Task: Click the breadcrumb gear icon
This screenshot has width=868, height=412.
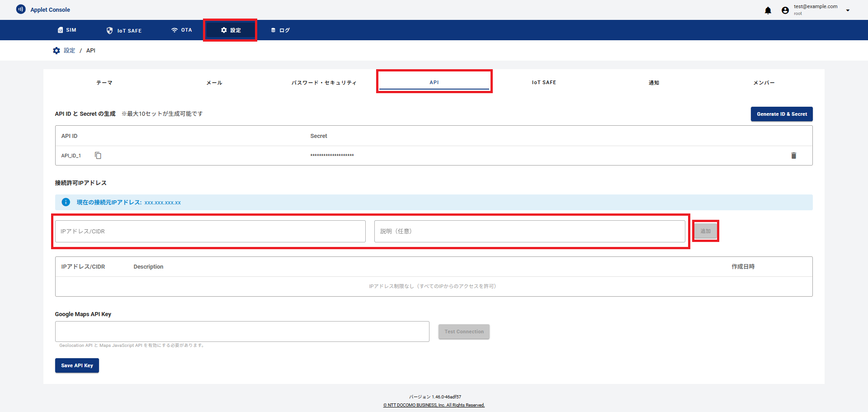Action: click(x=57, y=51)
